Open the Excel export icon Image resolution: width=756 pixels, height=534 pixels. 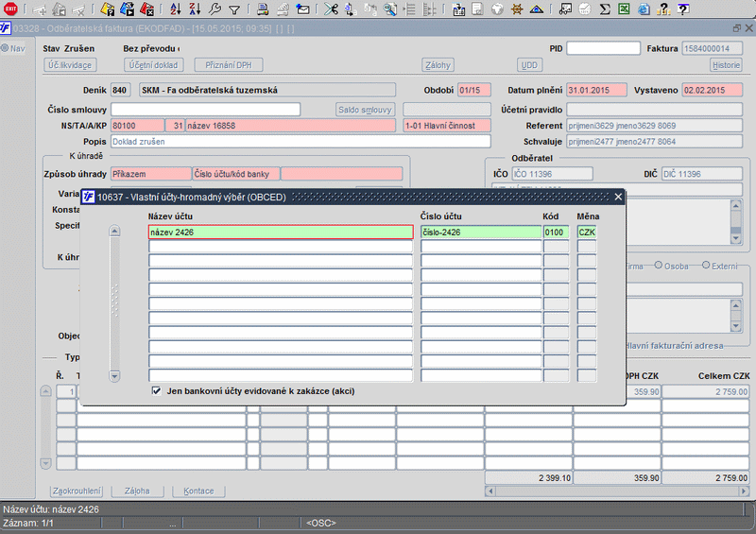point(625,9)
